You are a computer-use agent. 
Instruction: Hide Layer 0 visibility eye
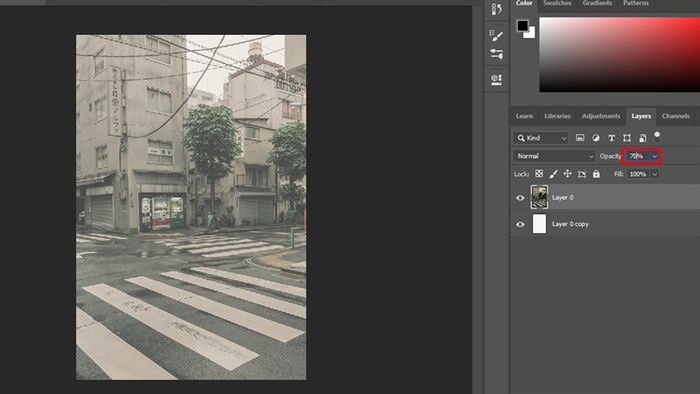tap(520, 198)
